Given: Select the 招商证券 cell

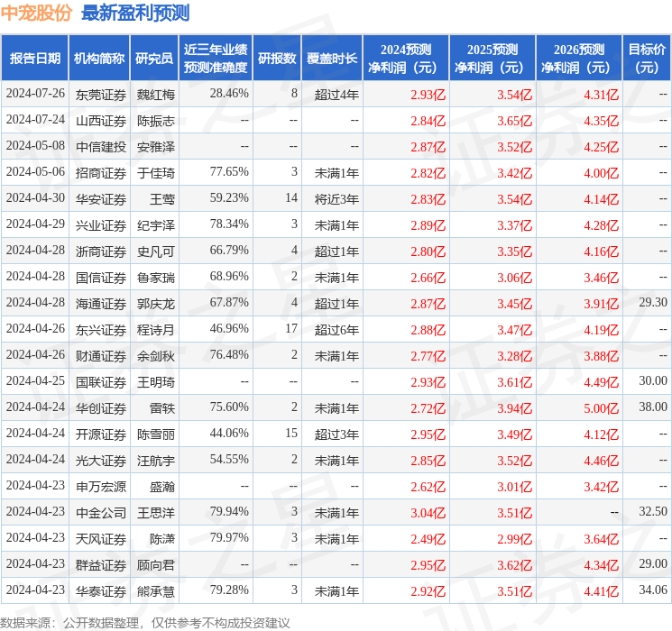Looking at the screenshot, I should click(101, 173).
